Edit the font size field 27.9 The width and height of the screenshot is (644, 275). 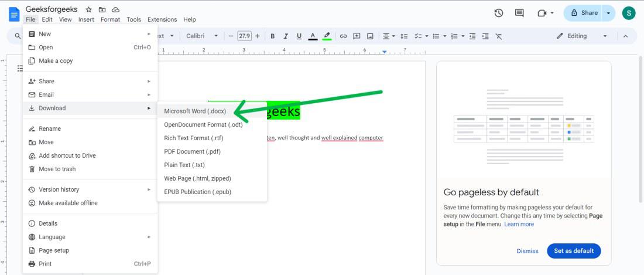(x=244, y=36)
